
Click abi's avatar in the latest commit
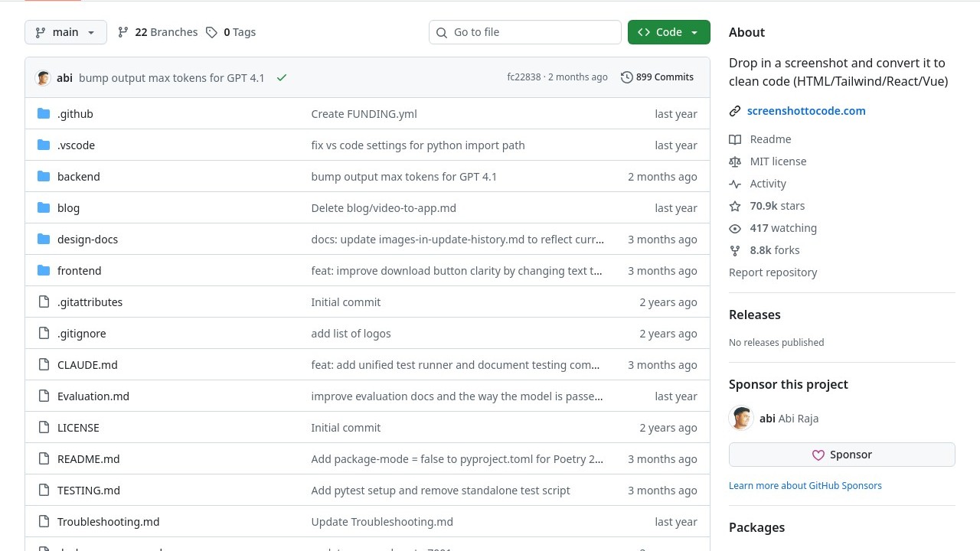pyautogui.click(x=43, y=77)
